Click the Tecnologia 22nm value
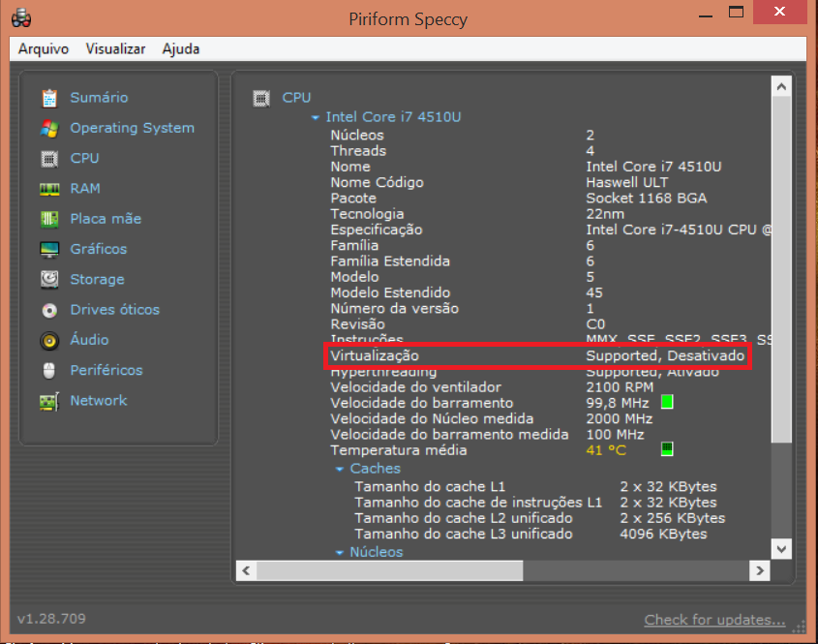The width and height of the screenshot is (818, 644). (605, 214)
